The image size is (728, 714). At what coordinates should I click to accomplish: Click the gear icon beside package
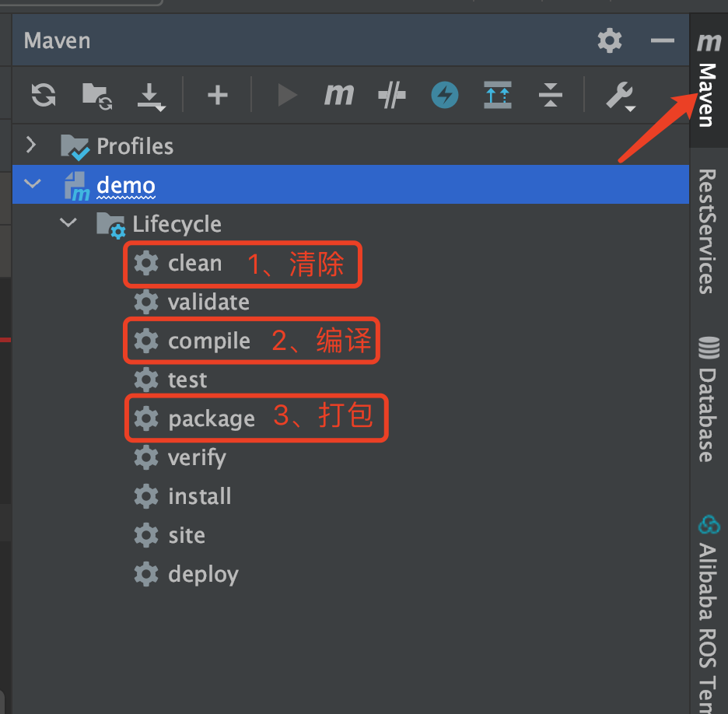[146, 418]
